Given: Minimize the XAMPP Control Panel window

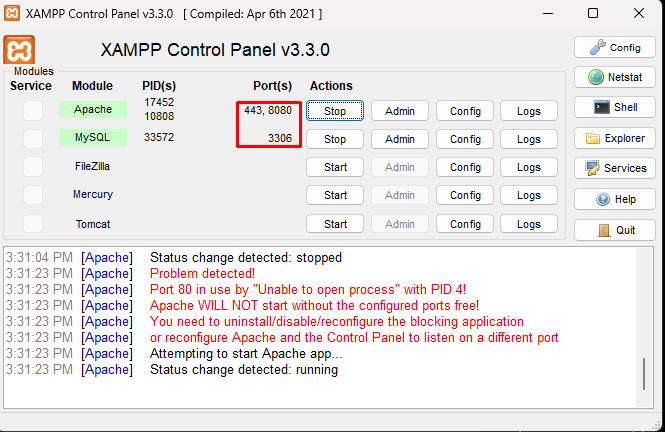Looking at the screenshot, I should click(548, 14).
